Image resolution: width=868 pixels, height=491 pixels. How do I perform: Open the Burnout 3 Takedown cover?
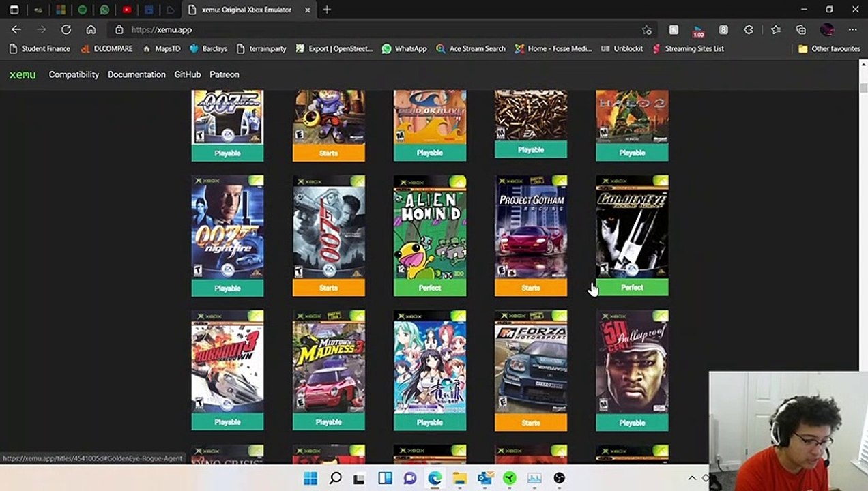point(227,362)
